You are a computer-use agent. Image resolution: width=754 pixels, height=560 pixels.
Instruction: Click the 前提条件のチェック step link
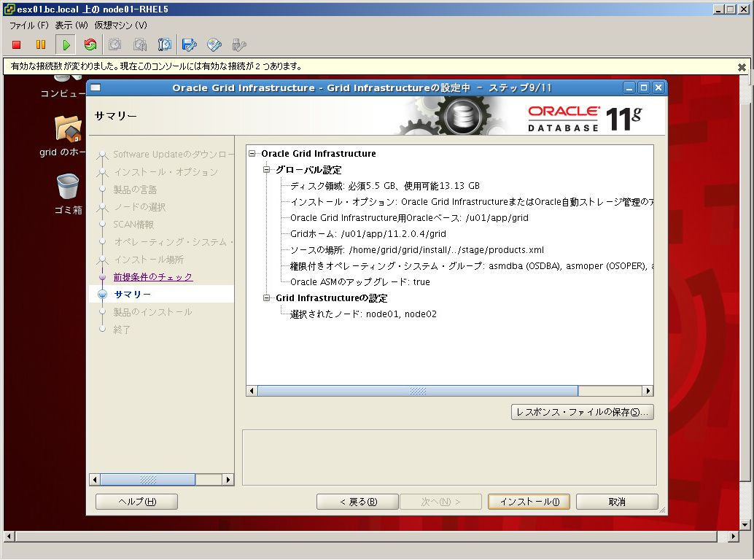[x=153, y=277]
